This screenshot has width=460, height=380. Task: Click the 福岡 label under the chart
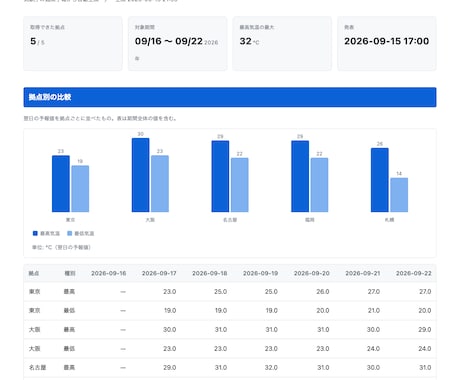coord(310,220)
